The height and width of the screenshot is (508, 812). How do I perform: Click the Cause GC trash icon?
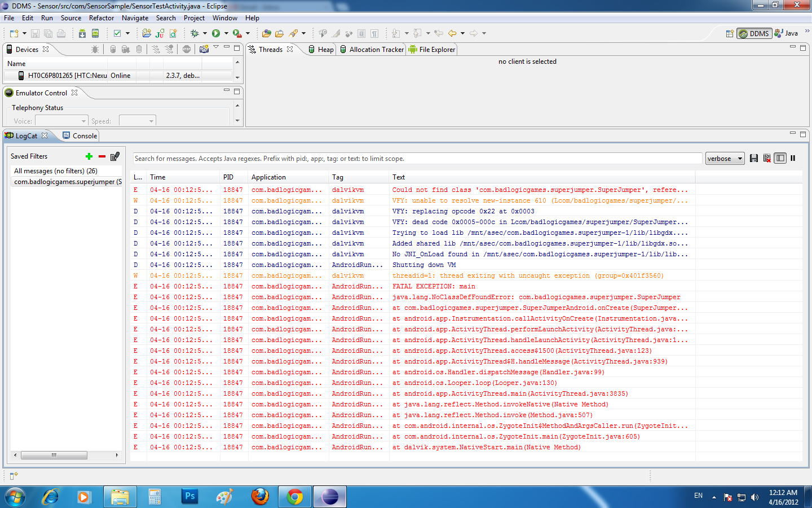139,49
